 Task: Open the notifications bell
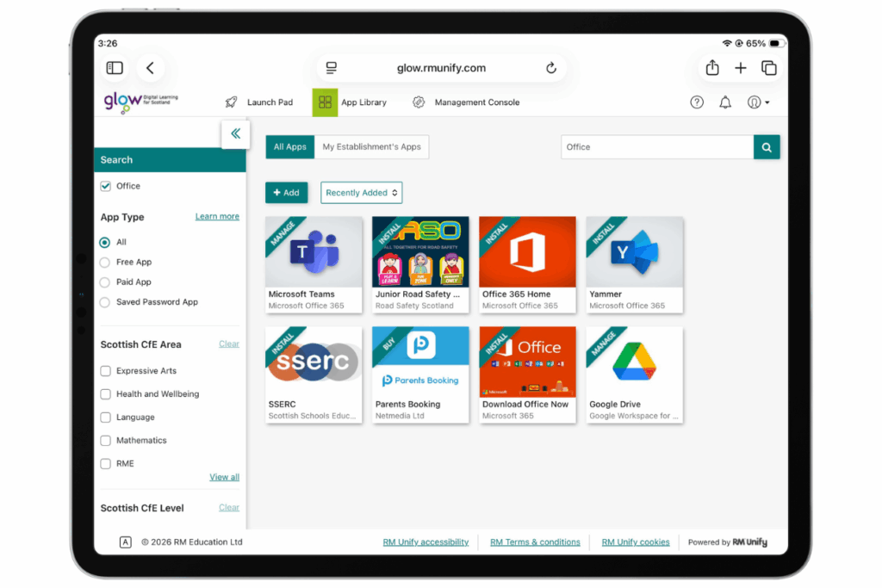coord(725,102)
